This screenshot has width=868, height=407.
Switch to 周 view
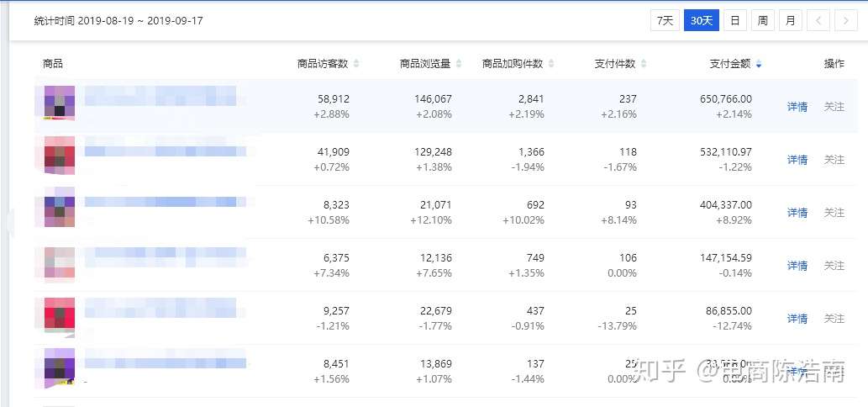pyautogui.click(x=763, y=21)
